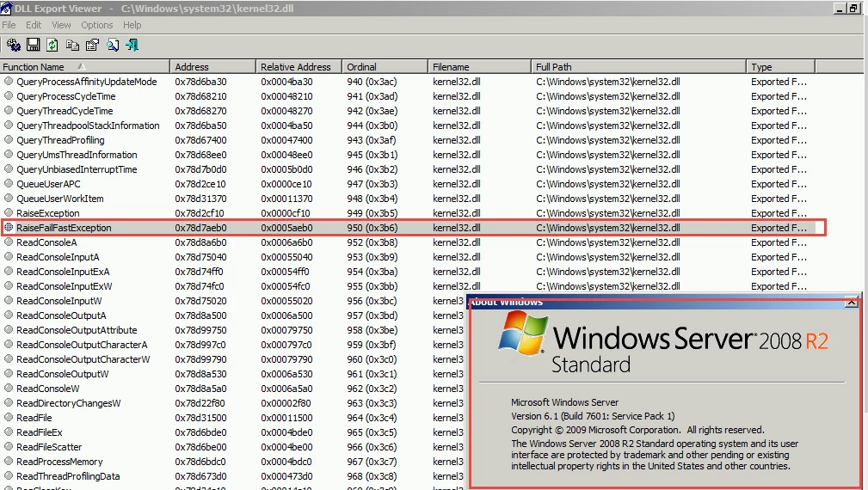Click the Copy selected items toolbar icon
This screenshot has height=490, width=868.
click(x=72, y=45)
